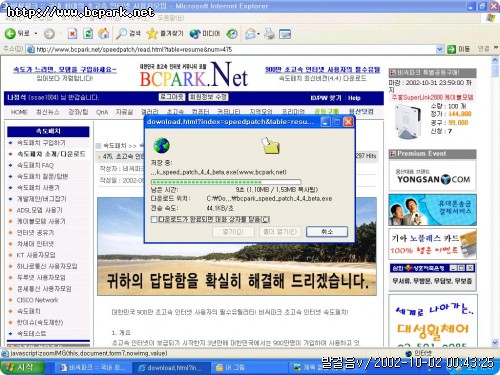The image size is (500, 375).
Task: Click the IE Forward arrow button
Action: (49, 34)
